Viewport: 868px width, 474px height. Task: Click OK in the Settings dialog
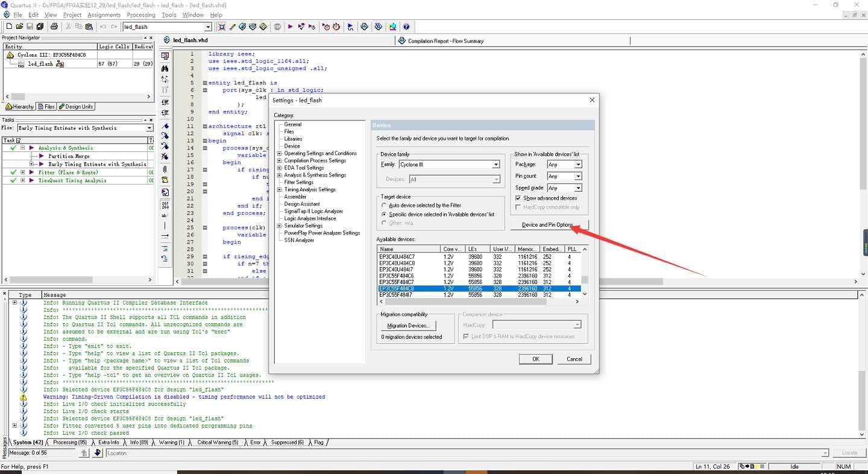tap(536, 359)
